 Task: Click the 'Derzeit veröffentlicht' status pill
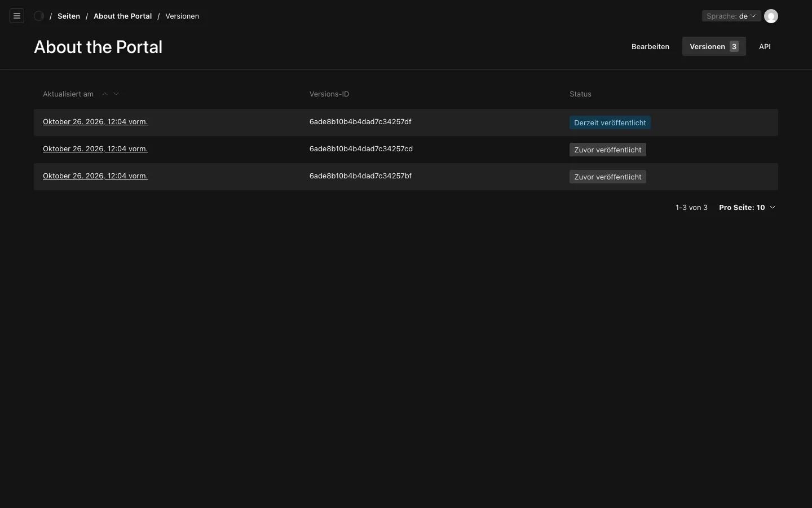tap(610, 122)
